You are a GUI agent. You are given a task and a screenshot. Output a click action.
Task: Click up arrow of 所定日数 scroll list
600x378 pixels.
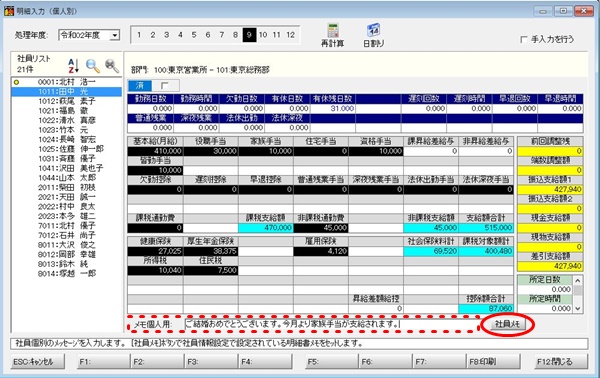coord(578,281)
